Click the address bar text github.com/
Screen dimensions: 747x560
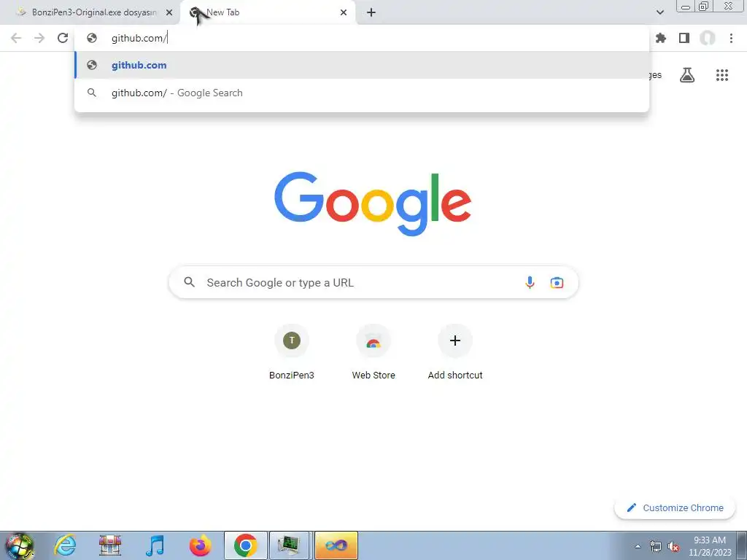[x=139, y=38]
